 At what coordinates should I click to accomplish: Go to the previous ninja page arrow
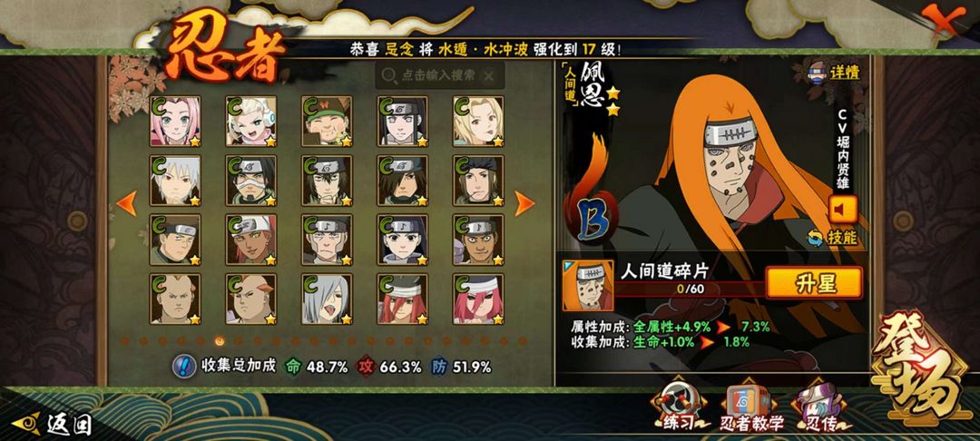[127, 203]
